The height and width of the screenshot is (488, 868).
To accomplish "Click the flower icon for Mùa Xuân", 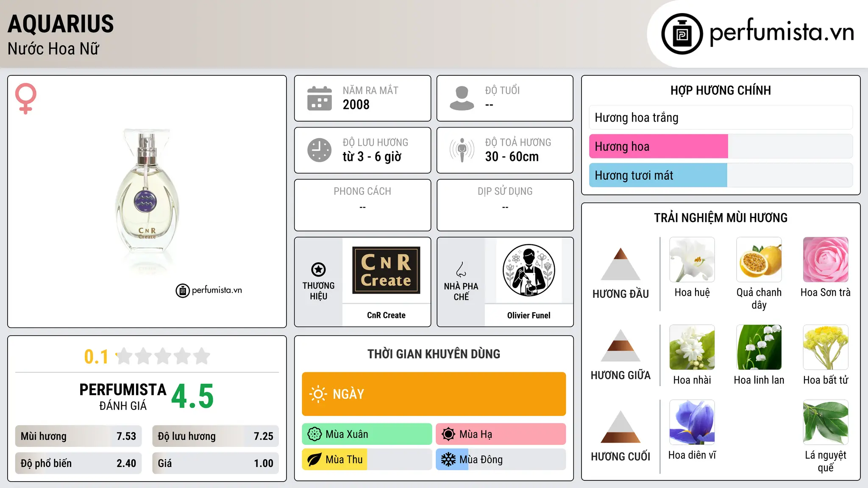I will point(314,434).
